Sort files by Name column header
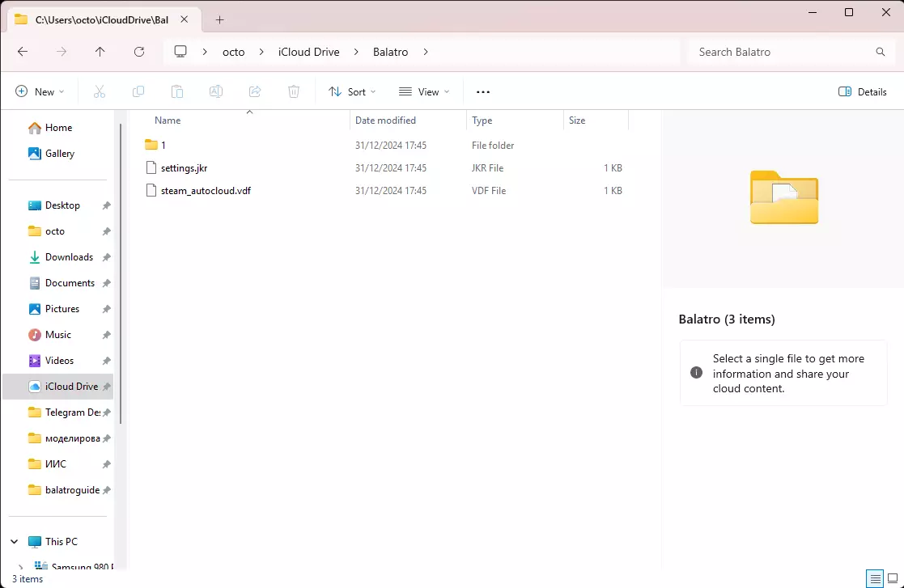Viewport: 904px width, 588px height. point(168,121)
